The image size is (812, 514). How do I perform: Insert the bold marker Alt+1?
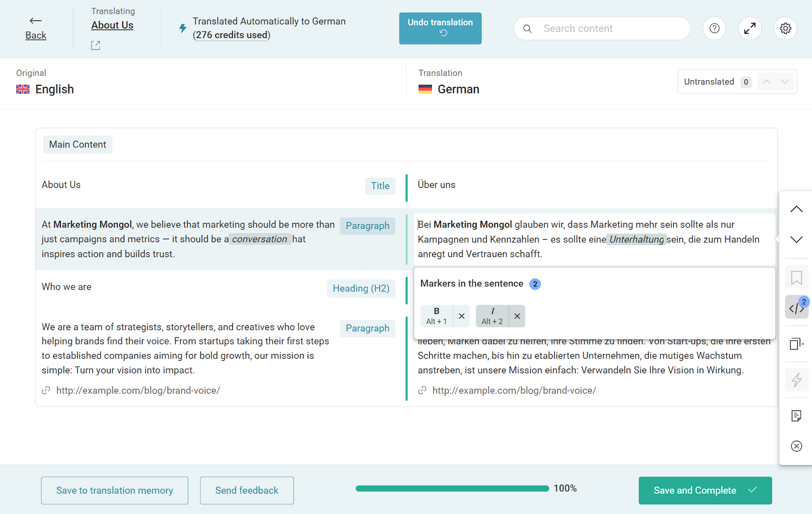[x=436, y=316]
